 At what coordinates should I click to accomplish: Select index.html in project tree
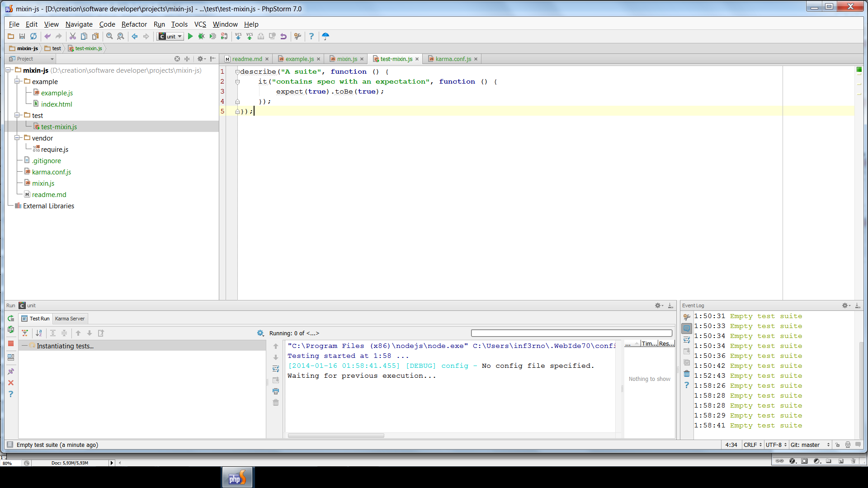57,104
